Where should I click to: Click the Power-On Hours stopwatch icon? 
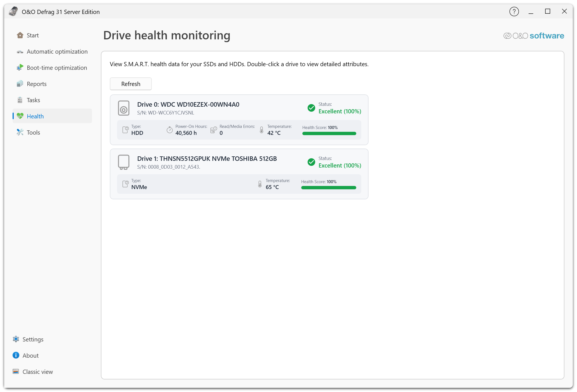[x=170, y=130]
